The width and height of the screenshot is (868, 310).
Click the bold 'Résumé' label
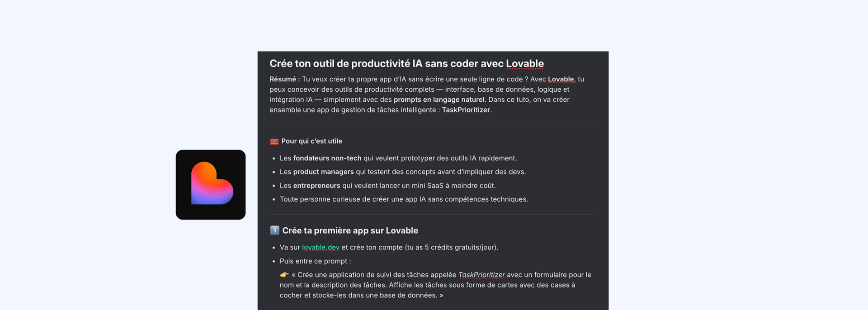click(285, 79)
